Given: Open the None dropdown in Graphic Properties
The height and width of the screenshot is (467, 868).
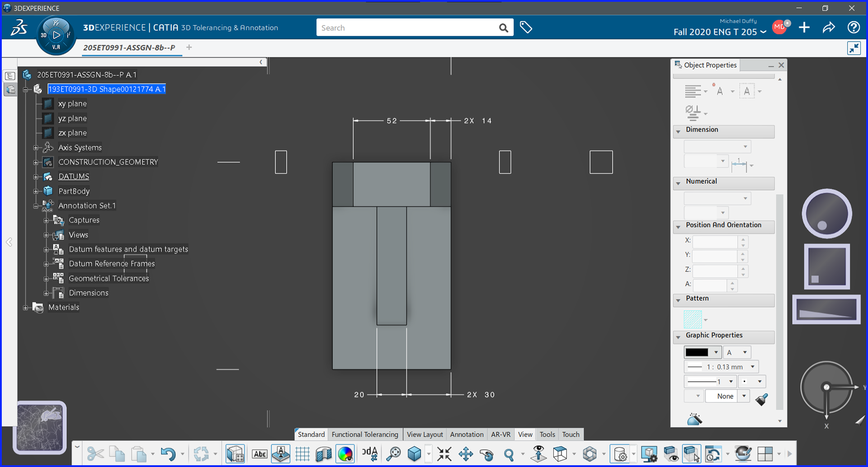Looking at the screenshot, I should pyautogui.click(x=744, y=396).
